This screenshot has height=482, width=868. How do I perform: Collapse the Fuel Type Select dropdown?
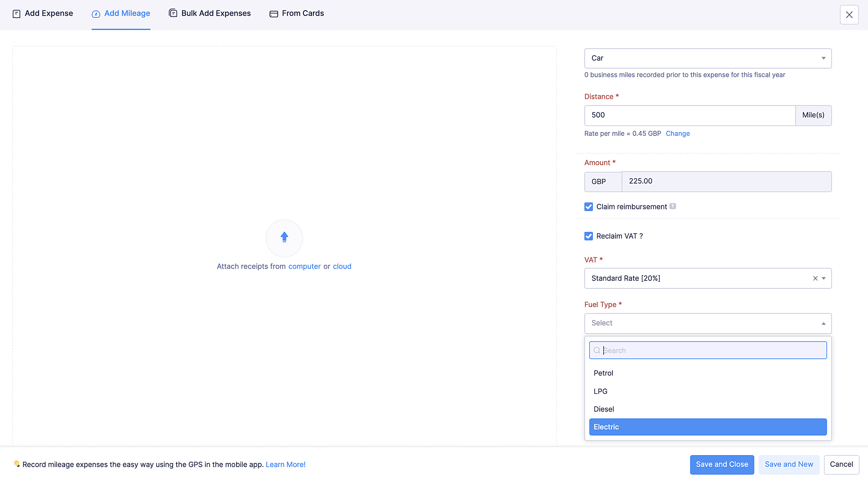(823, 324)
